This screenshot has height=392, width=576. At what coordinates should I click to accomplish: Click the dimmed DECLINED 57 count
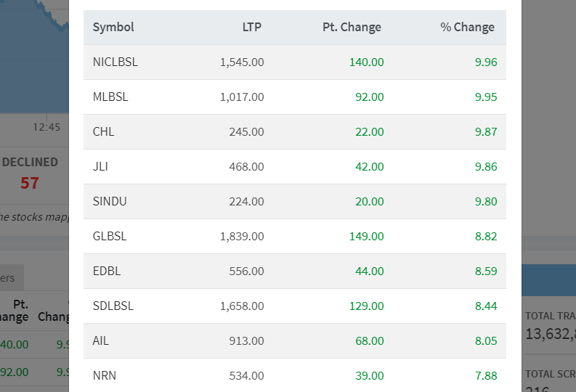(30, 183)
